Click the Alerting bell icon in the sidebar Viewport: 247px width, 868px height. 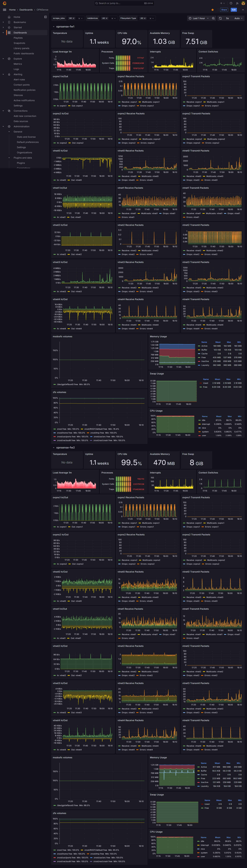pyautogui.click(x=9, y=74)
